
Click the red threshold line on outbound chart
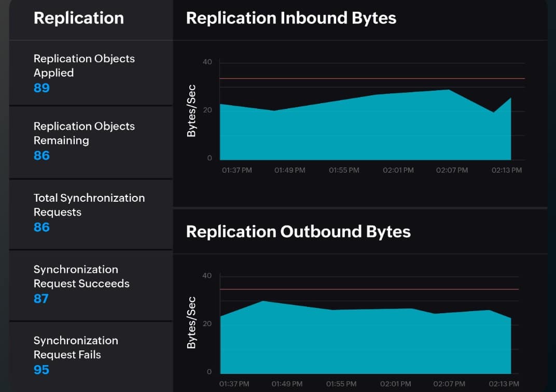tap(363, 289)
